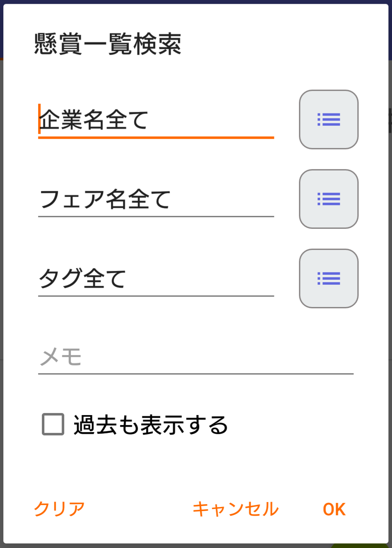Confirm the search with OK
The image size is (392, 548).
pyautogui.click(x=334, y=509)
